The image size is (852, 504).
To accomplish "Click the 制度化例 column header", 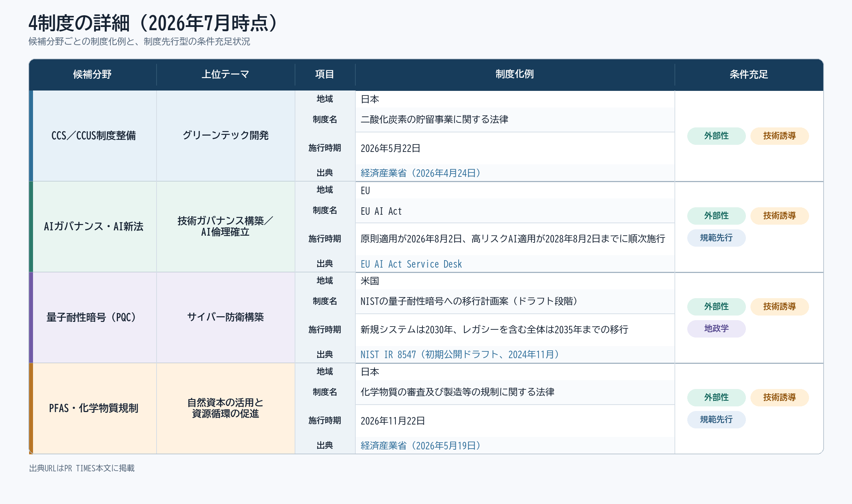I will [x=515, y=74].
